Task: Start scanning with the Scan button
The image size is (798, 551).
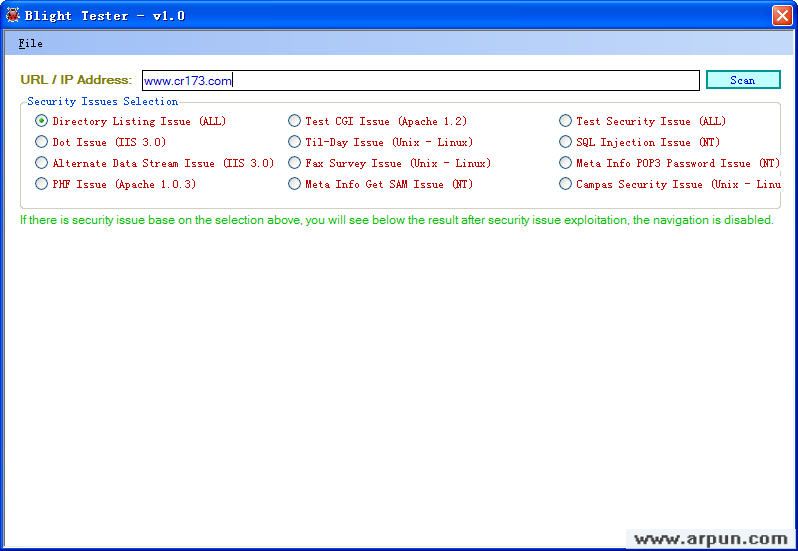Action: [743, 80]
